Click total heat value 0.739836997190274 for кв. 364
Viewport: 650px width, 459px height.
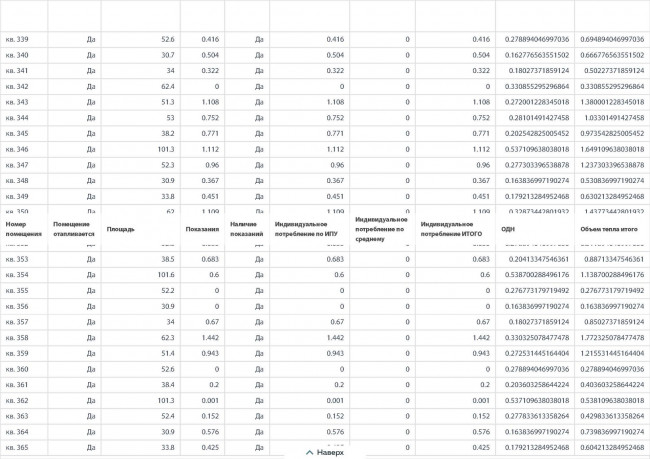pyautogui.click(x=612, y=432)
